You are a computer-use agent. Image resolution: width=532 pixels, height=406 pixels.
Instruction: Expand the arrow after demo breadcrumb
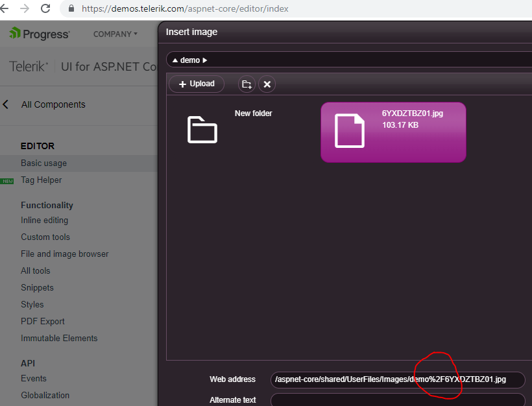(204, 60)
